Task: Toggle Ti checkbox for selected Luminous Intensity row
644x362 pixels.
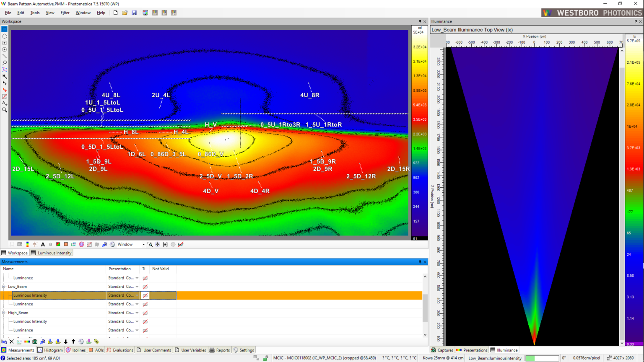Action: point(145,295)
